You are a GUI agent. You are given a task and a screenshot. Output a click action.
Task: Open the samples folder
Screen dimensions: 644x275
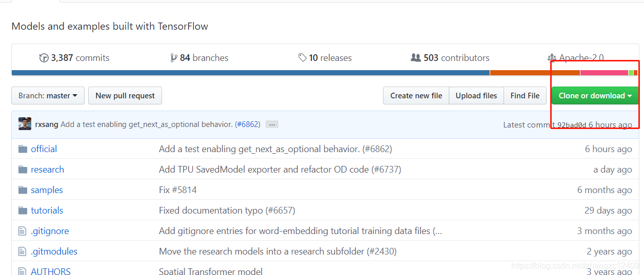point(47,190)
